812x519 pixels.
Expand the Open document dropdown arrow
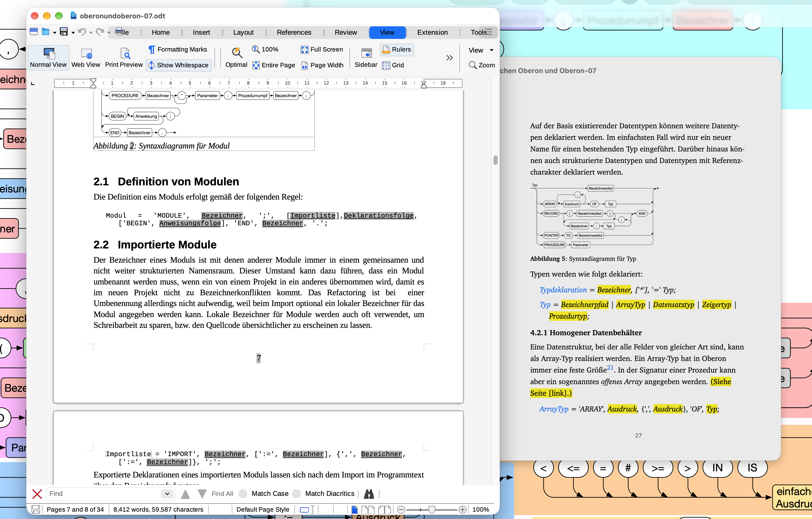click(55, 33)
